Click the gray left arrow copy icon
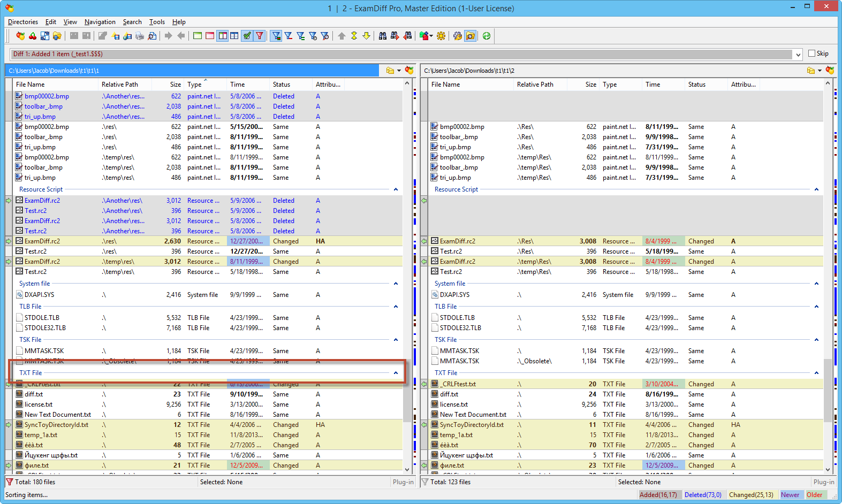Screen dimensions: 842x504 click(181, 36)
